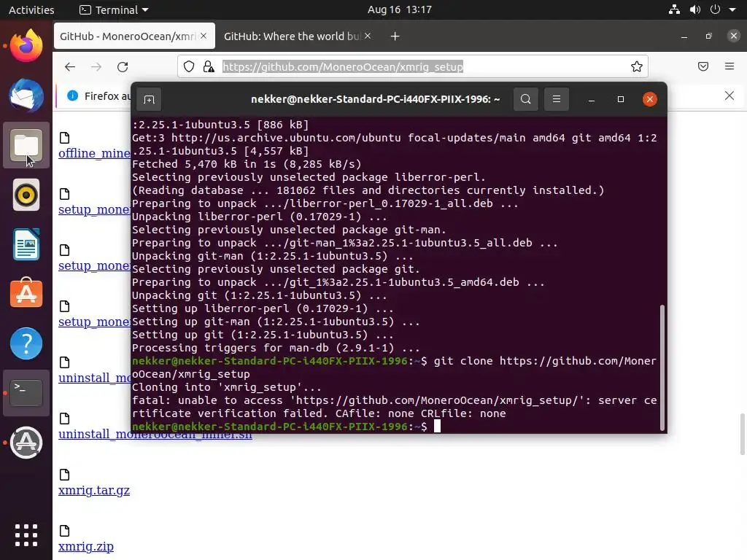Open a new tab in Terminal window

click(149, 99)
